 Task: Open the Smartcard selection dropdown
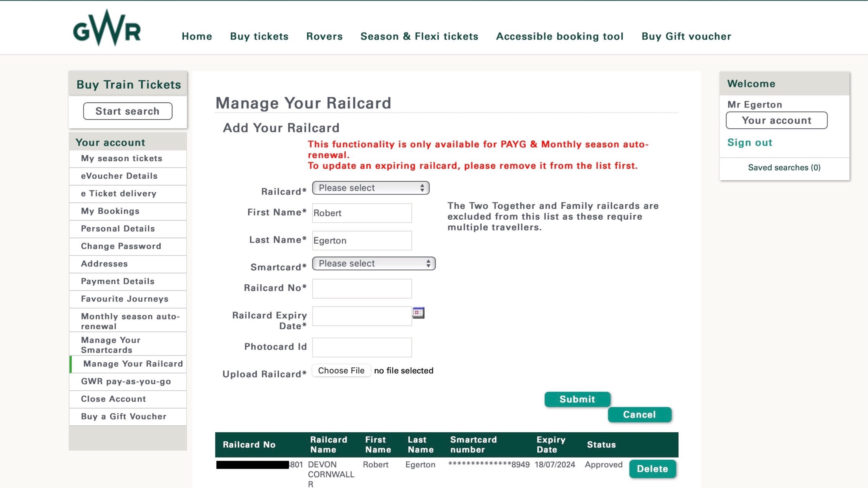(x=373, y=263)
